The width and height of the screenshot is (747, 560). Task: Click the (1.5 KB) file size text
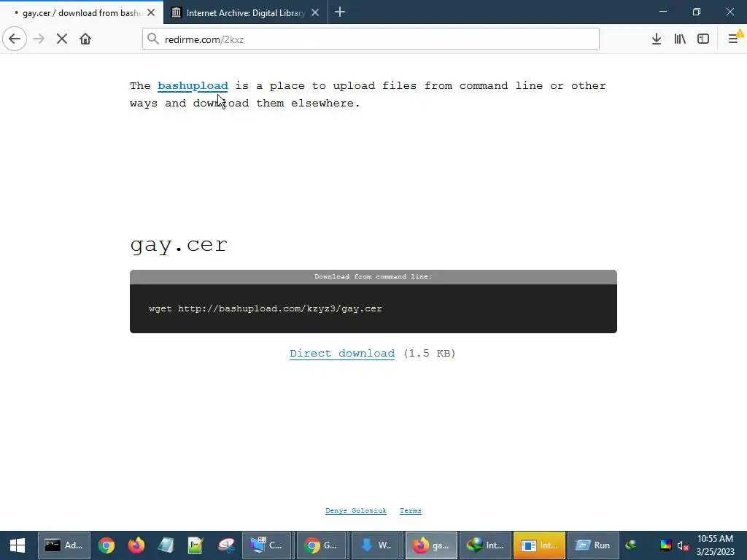[x=429, y=354]
